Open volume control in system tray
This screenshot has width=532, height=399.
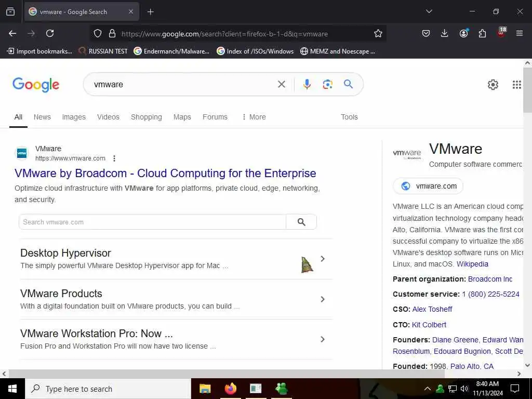click(464, 389)
